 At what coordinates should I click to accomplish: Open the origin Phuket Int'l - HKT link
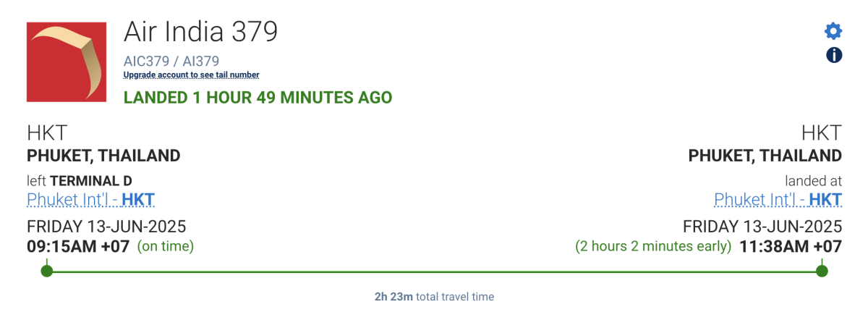(x=90, y=200)
